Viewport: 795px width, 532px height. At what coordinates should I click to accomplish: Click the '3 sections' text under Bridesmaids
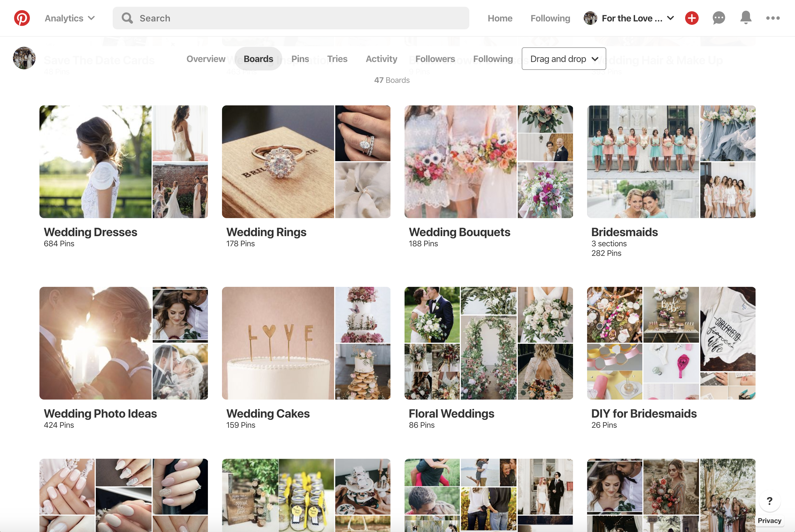[x=609, y=244]
